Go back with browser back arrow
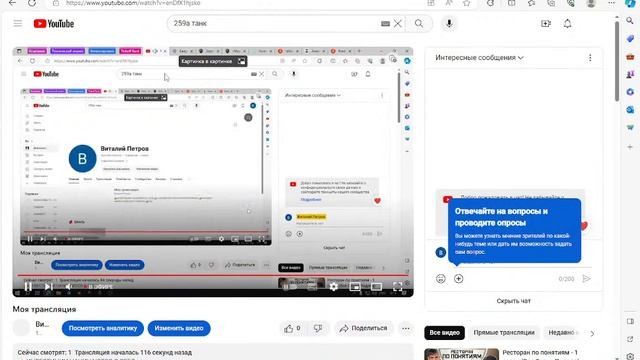The width and height of the screenshot is (640, 360). tap(13, 3)
